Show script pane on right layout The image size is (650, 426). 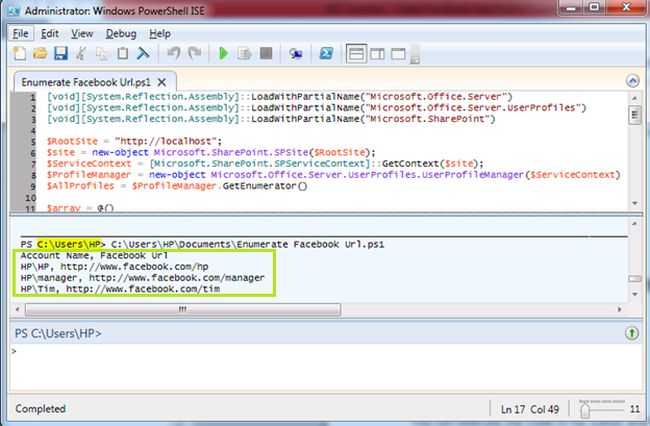point(377,54)
